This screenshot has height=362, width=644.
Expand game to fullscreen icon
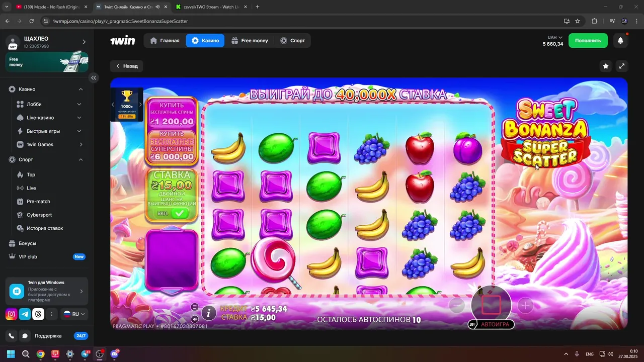622,66
